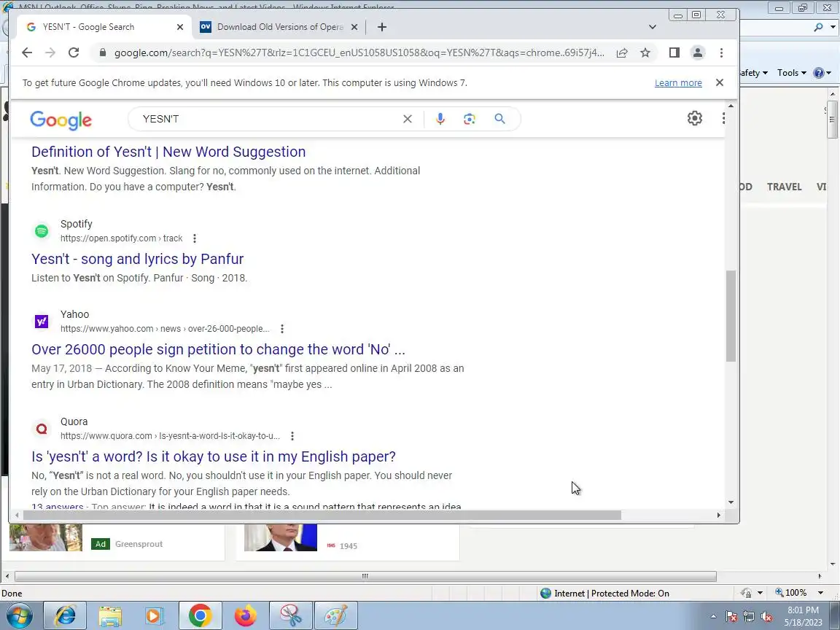The height and width of the screenshot is (630, 840).
Task: Search by image with Google Lens icon
Action: [470, 119]
